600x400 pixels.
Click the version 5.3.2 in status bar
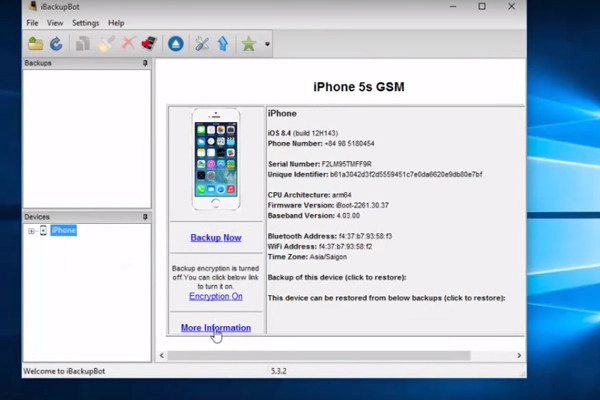[279, 371]
